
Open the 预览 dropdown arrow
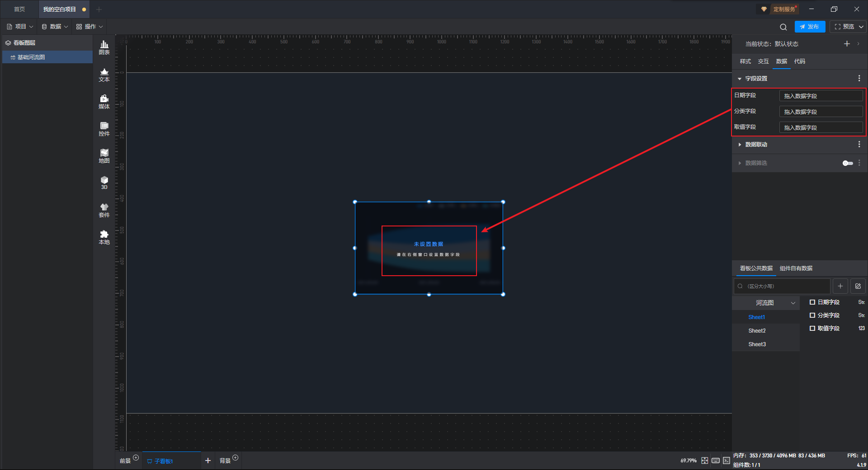tap(861, 27)
